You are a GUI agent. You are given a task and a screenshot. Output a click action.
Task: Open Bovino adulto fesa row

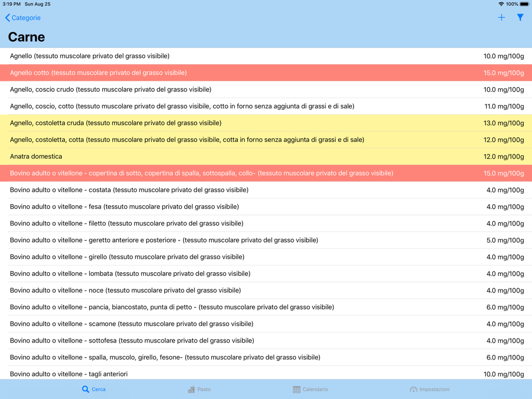coord(266,206)
